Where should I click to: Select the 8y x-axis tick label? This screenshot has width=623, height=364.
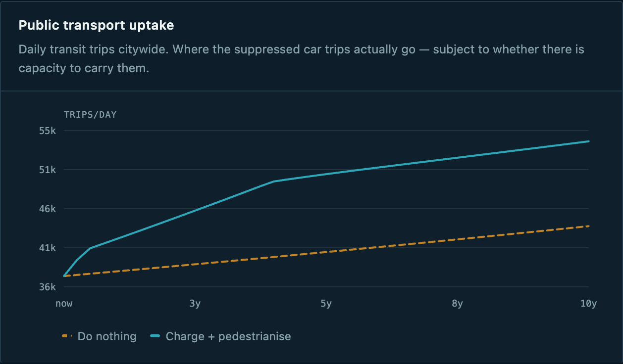point(457,304)
